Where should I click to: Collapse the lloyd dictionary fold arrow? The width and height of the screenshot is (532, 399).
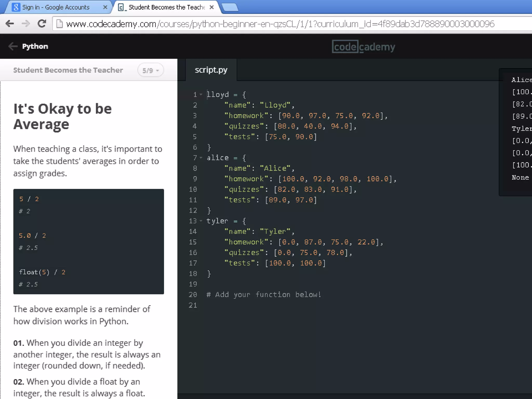[x=201, y=95]
